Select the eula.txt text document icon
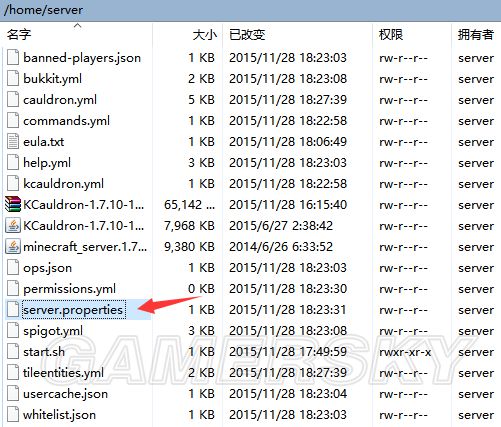501x427 pixels. [x=13, y=142]
